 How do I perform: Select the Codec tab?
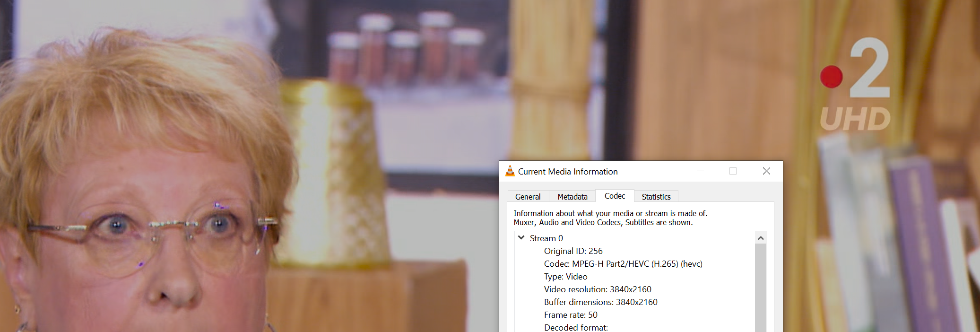click(x=615, y=196)
